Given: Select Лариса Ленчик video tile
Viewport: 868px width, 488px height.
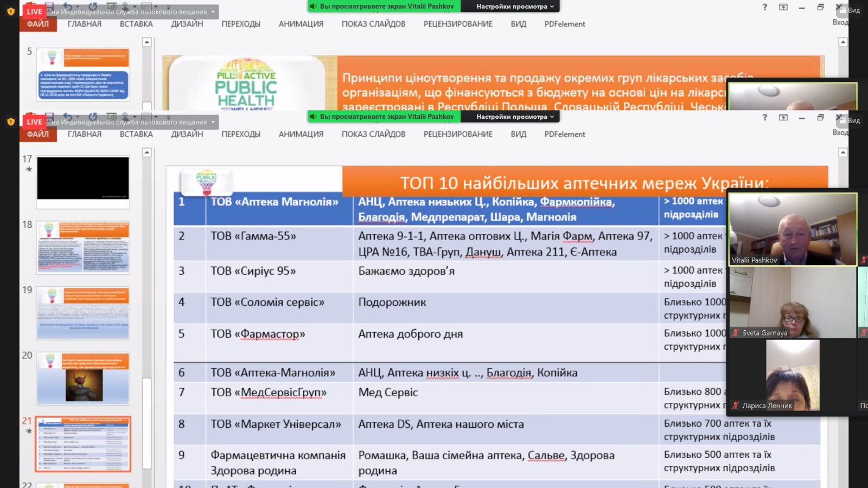Looking at the screenshot, I should [x=793, y=375].
